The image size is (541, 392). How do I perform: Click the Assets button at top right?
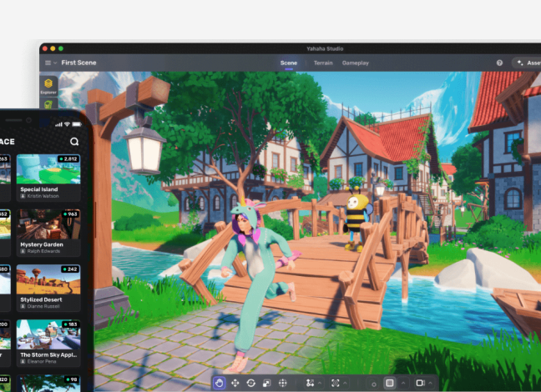point(528,63)
